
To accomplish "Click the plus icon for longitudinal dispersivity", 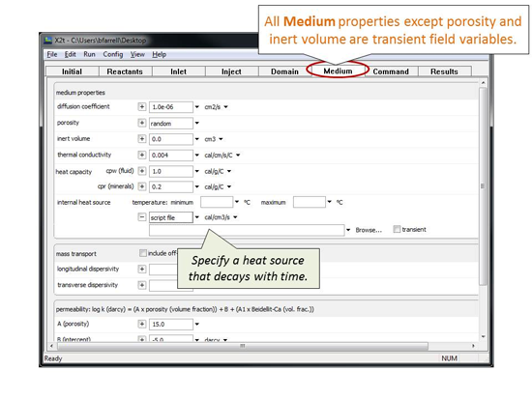I will coord(142,270).
